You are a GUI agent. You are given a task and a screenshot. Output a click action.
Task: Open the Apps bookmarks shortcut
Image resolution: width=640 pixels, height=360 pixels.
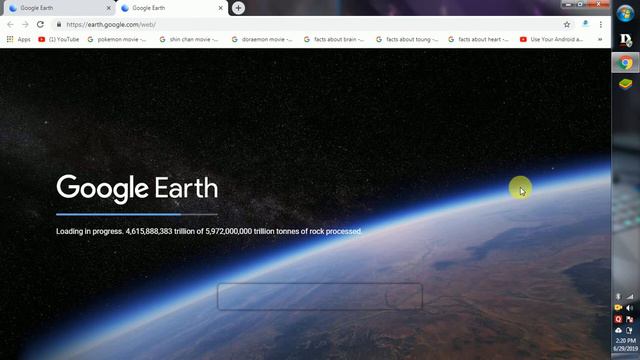pyautogui.click(x=18, y=39)
